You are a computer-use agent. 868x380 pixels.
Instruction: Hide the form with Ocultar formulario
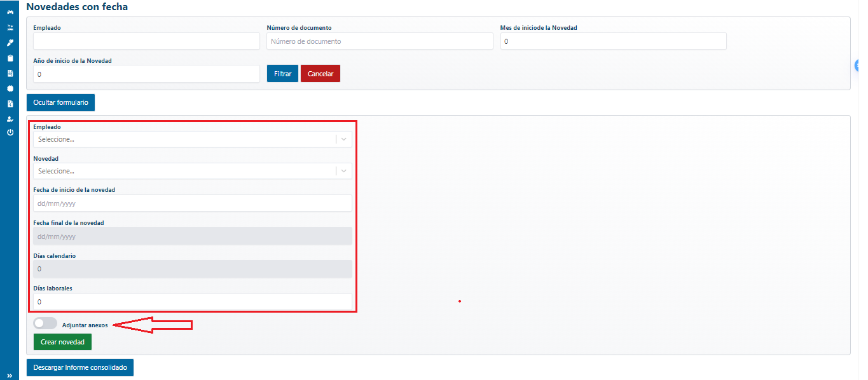pos(60,102)
